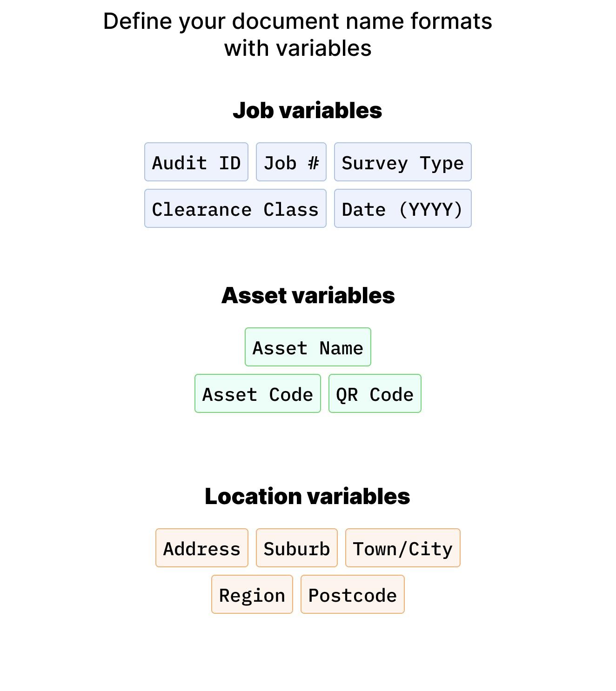
Task: Click the Address location variable
Action: [x=202, y=548]
